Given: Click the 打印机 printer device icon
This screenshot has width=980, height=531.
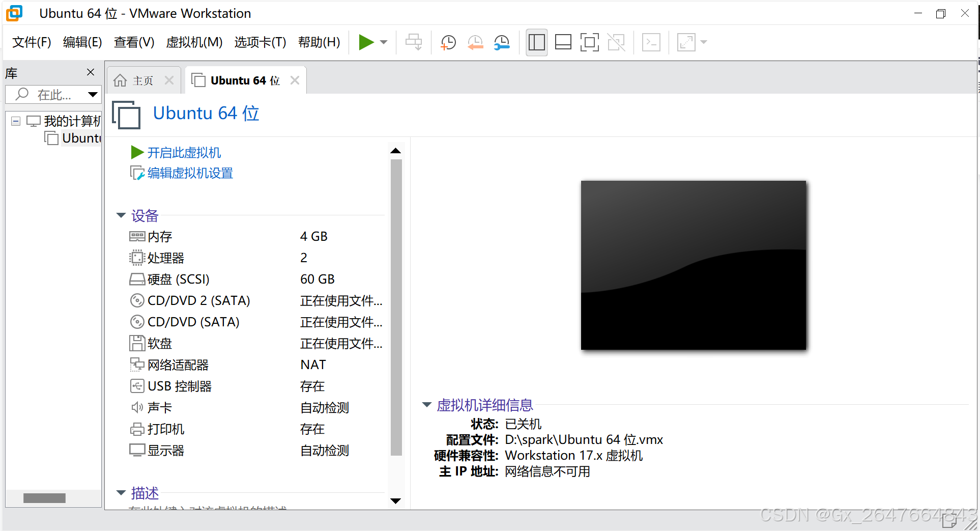Looking at the screenshot, I should coord(137,429).
